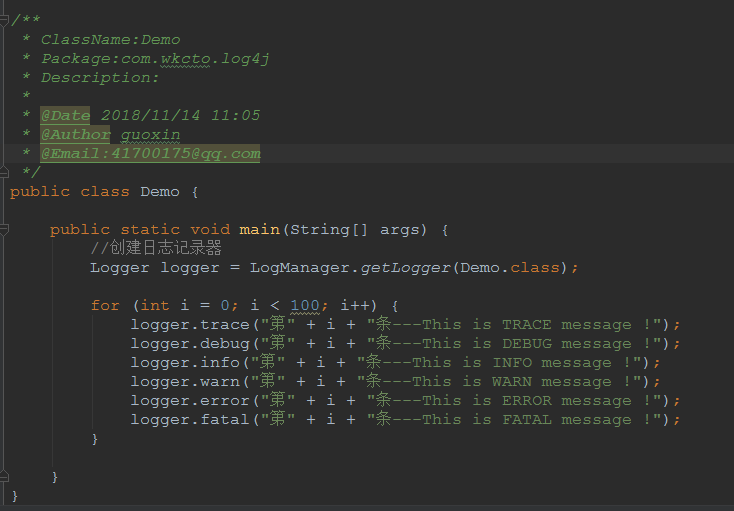Click the "logger.fatal" call

point(190,420)
